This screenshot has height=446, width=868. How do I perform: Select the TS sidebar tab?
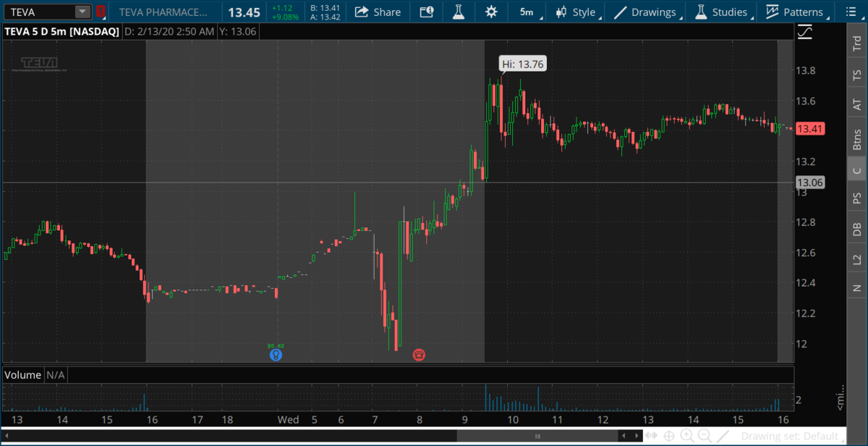tap(856, 75)
